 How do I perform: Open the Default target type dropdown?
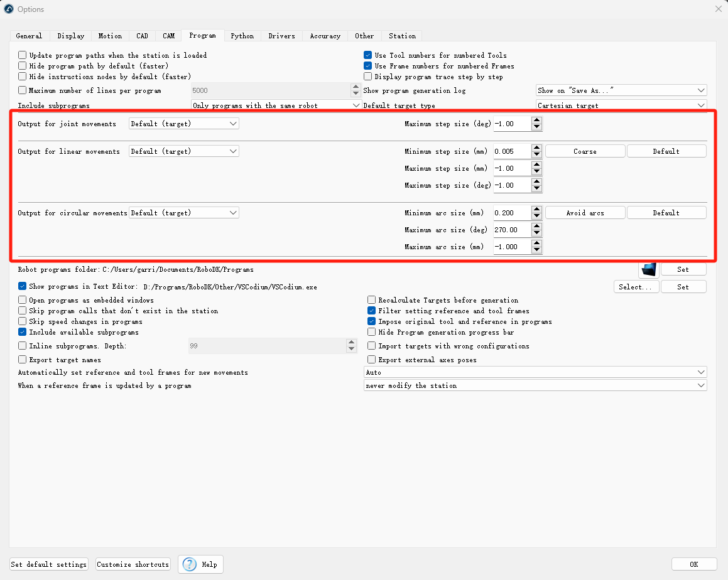click(621, 105)
